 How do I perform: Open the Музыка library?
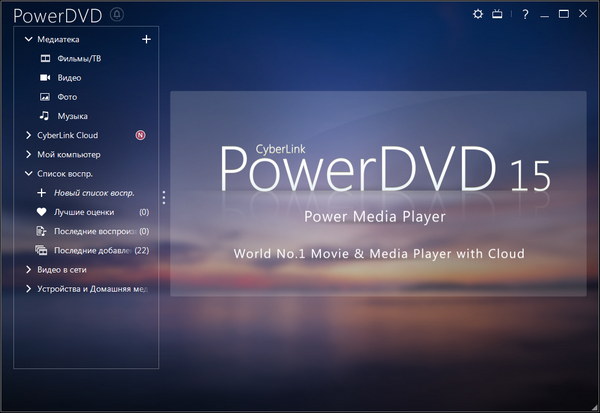73,116
